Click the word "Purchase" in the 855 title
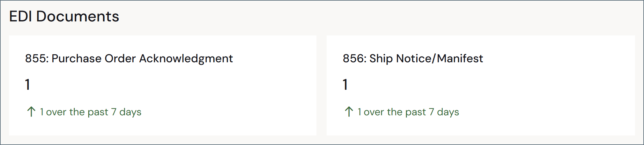 [77, 59]
